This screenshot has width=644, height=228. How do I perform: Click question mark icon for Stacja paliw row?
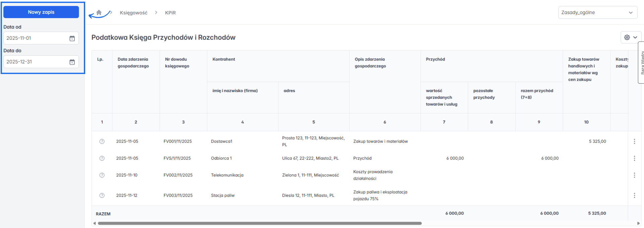[102, 196]
